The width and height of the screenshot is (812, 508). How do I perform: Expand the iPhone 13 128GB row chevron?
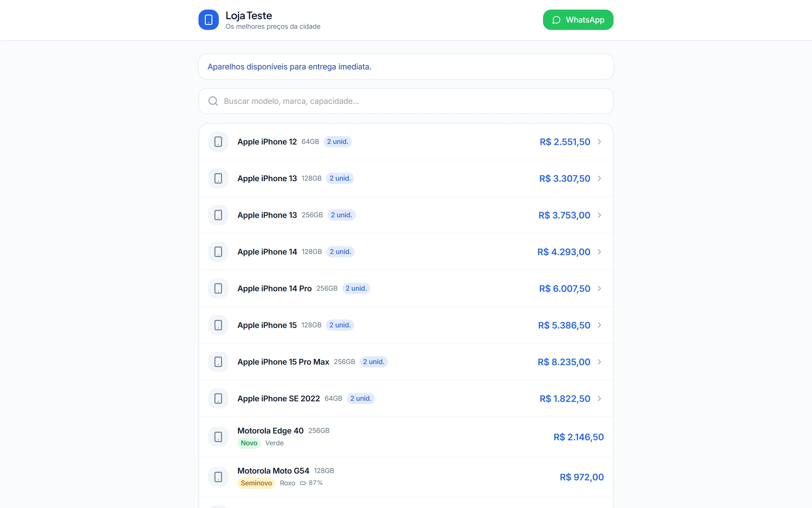click(599, 178)
